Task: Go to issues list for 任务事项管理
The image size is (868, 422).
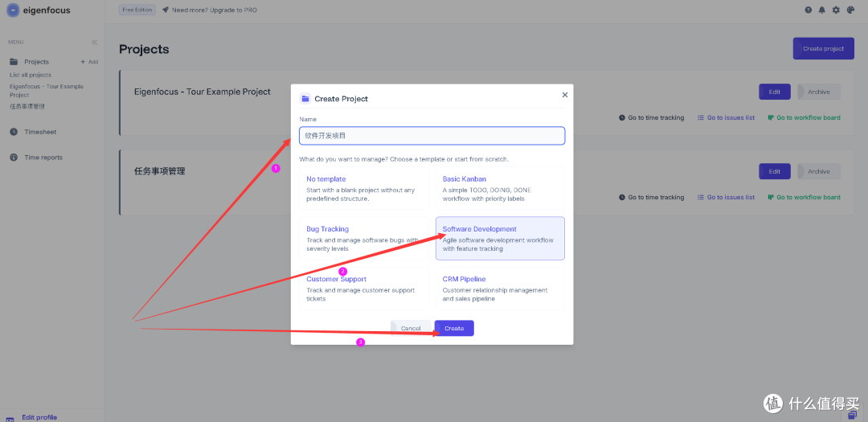Action: pyautogui.click(x=726, y=197)
